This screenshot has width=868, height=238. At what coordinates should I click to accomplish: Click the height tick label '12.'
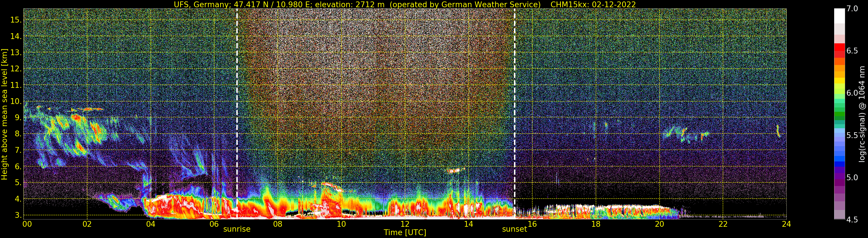[16, 69]
